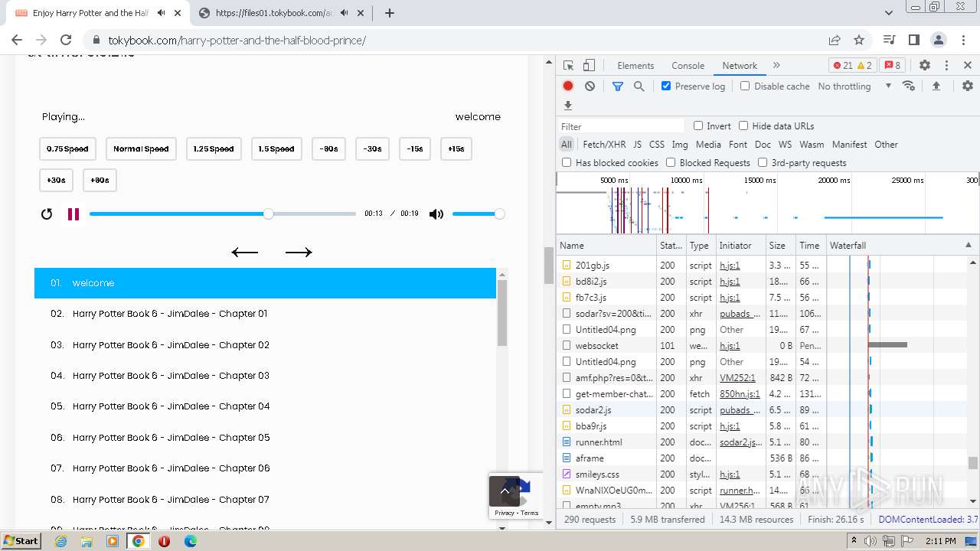Filter requests by Media type

pyautogui.click(x=708, y=145)
